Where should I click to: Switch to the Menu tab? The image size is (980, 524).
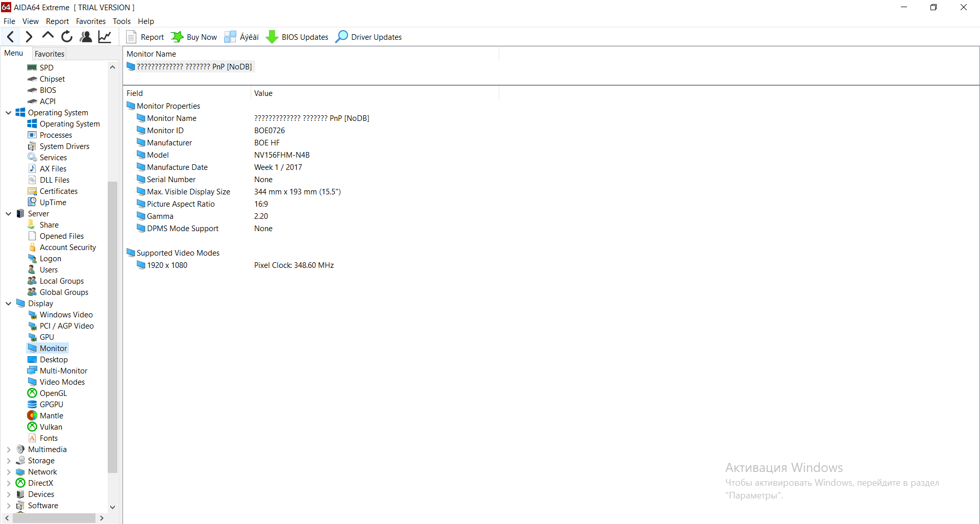pyautogui.click(x=14, y=53)
